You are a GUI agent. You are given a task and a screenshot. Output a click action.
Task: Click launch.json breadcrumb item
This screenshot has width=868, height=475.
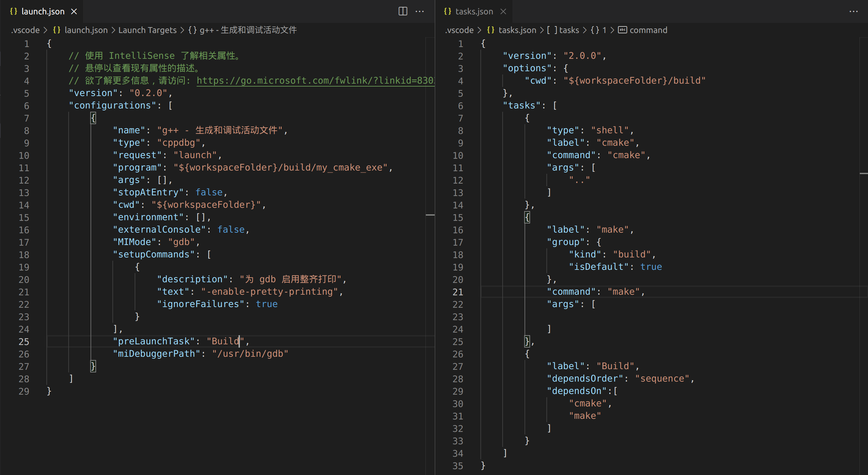point(86,30)
